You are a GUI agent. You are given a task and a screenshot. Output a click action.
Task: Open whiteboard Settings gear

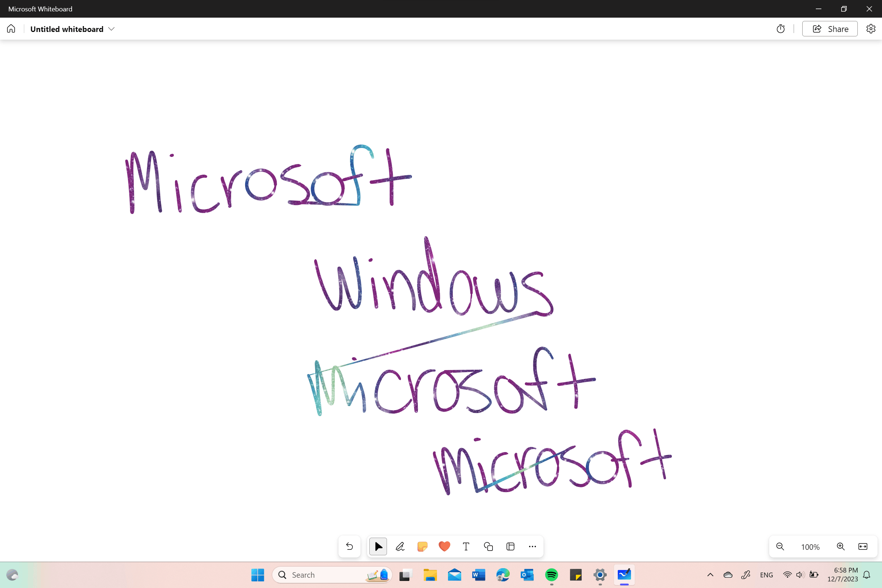point(871,29)
